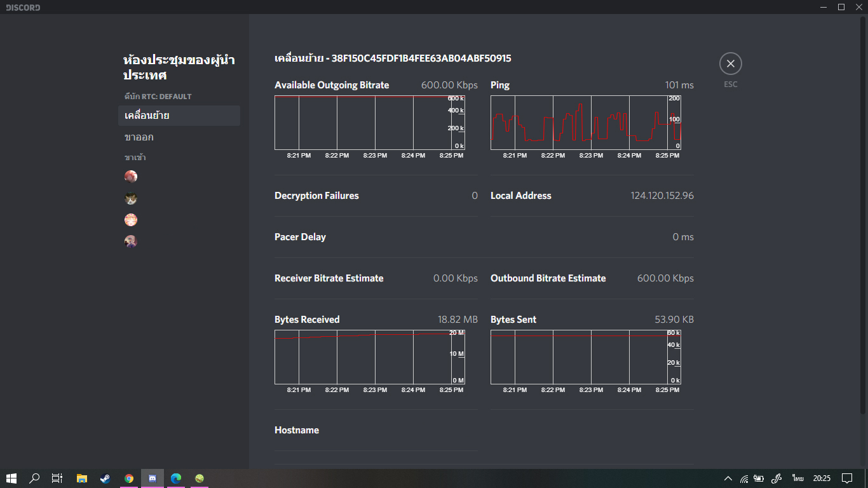The width and height of the screenshot is (868, 488).
Task: Click the Available Outgoing Bitrate label
Action: (332, 85)
